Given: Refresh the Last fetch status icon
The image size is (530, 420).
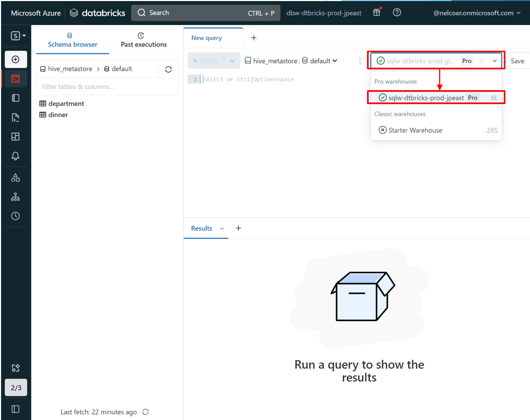Looking at the screenshot, I should point(146,412).
